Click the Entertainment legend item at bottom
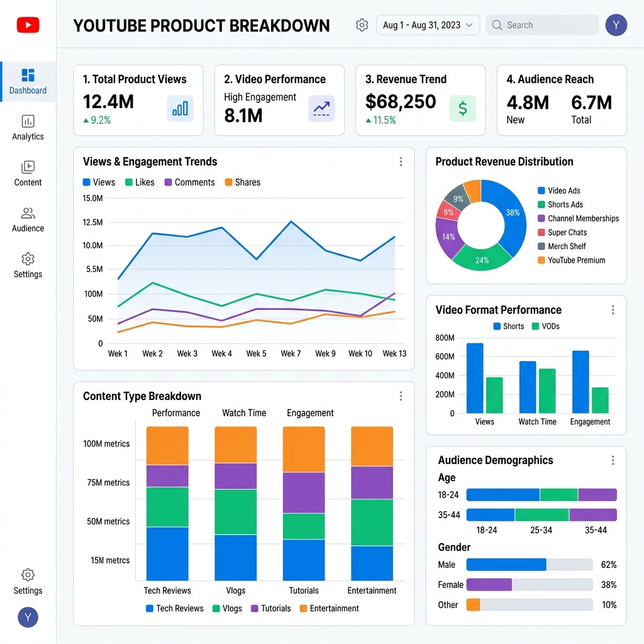This screenshot has width=644, height=644. pyautogui.click(x=330, y=608)
